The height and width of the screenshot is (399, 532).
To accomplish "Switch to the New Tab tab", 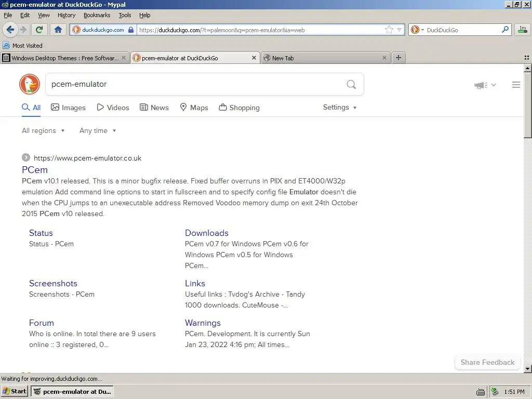I will (x=326, y=58).
